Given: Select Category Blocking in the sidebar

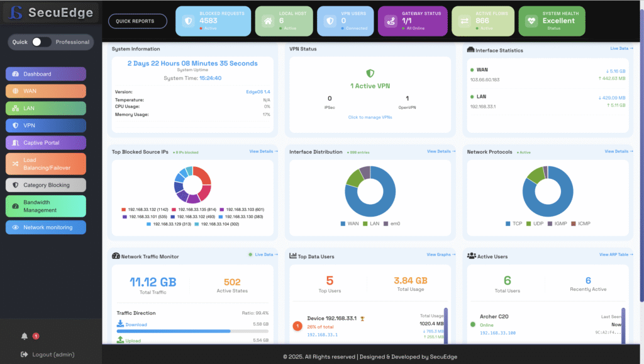Looking at the screenshot, I should click(x=46, y=185).
